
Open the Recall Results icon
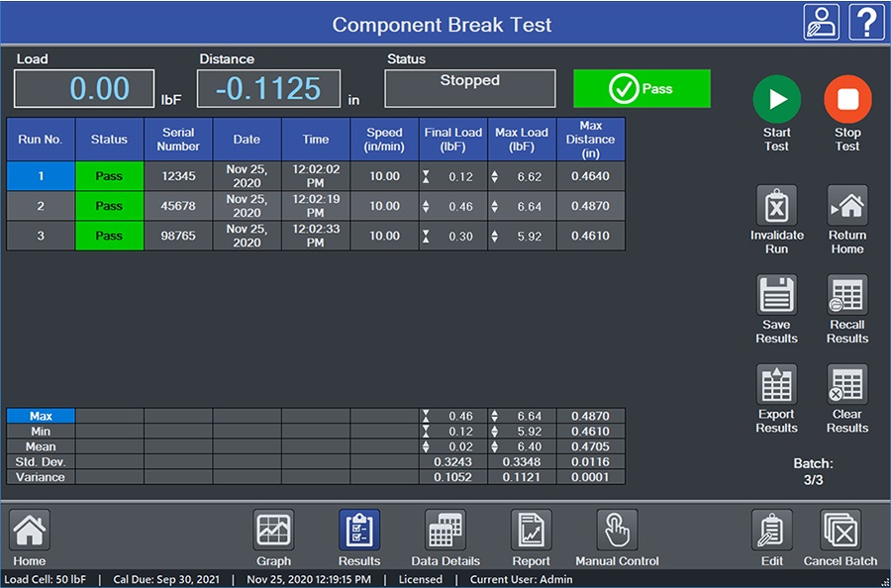[x=847, y=294]
